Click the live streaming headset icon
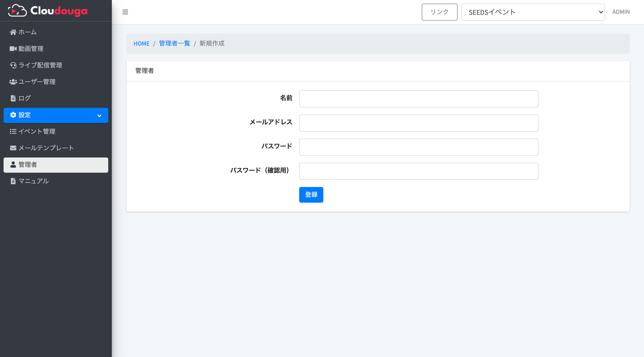The height and width of the screenshot is (357, 644). tap(13, 65)
